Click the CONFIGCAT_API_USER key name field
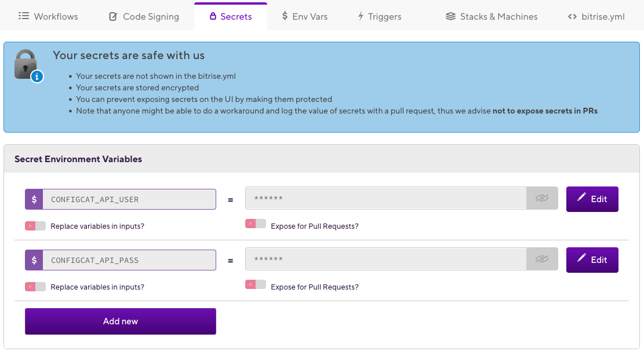644x355 pixels. 129,199
